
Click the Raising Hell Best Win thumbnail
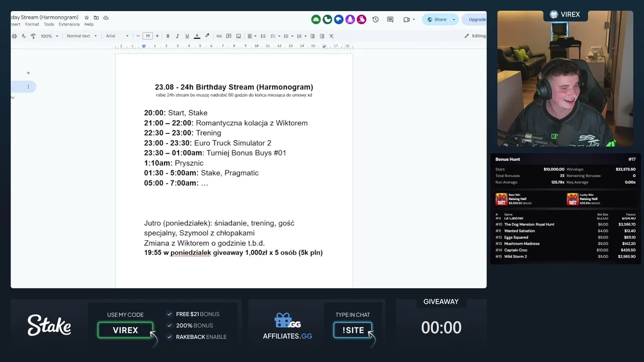tap(501, 199)
